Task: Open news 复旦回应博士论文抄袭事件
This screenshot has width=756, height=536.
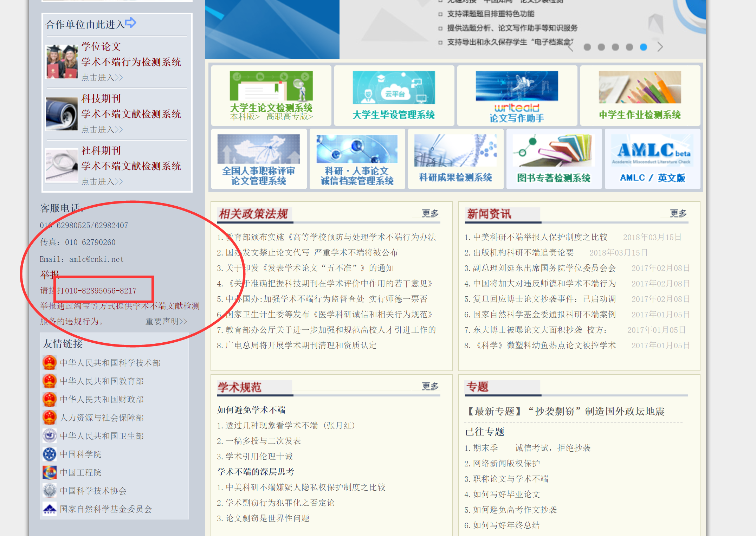Action: point(544,299)
